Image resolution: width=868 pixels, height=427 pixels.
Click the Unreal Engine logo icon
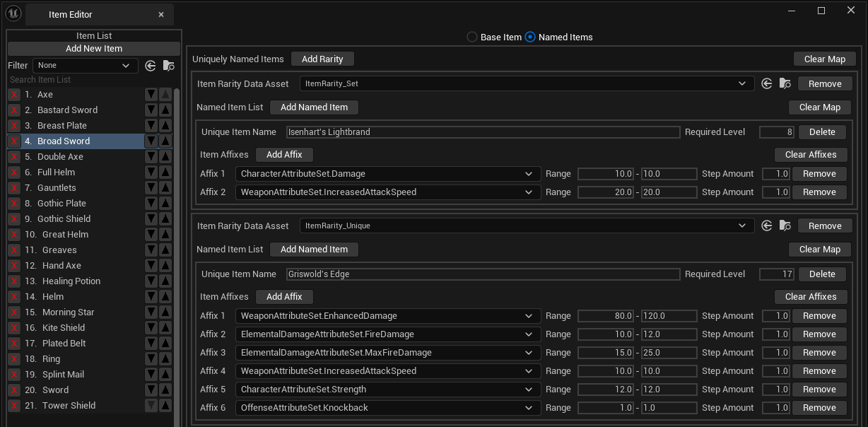[13, 13]
